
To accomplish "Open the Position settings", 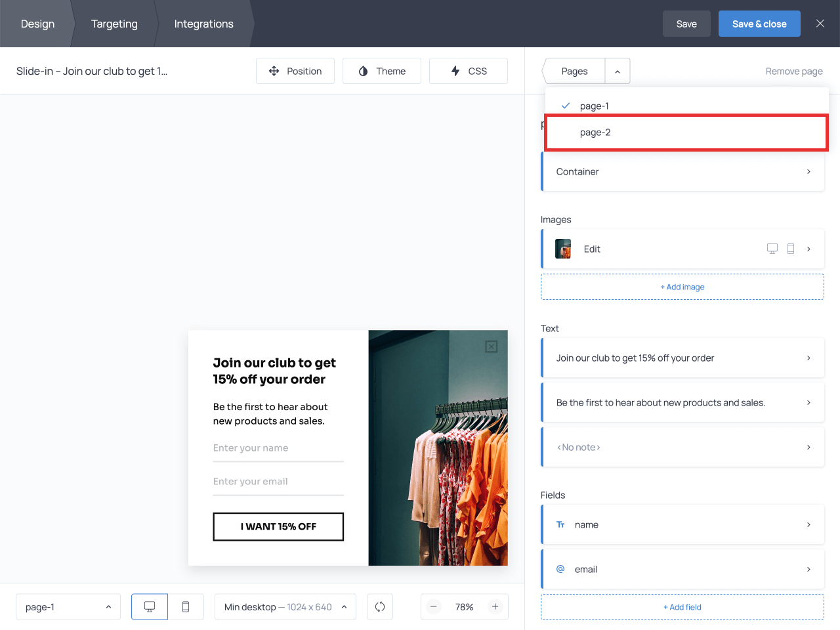I will [295, 71].
